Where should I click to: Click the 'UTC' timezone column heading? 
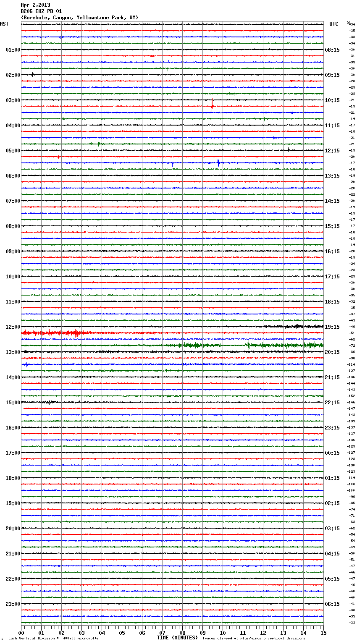[x=334, y=24]
